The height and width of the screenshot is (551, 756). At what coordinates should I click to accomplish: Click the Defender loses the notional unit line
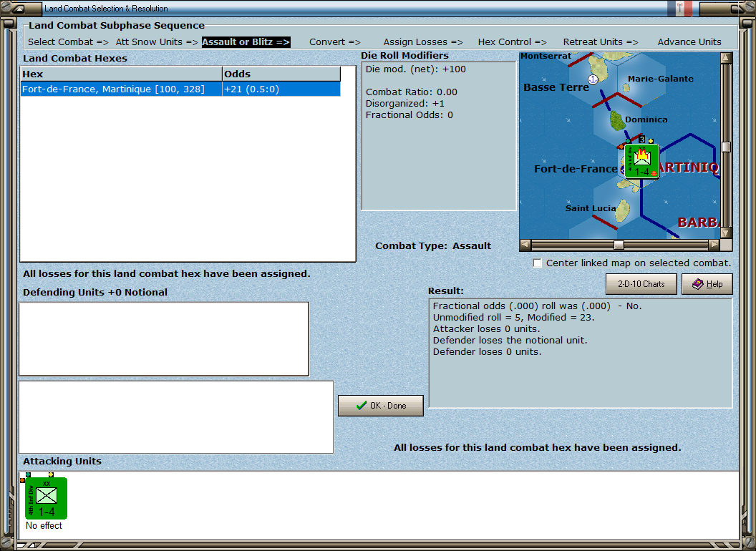(510, 341)
